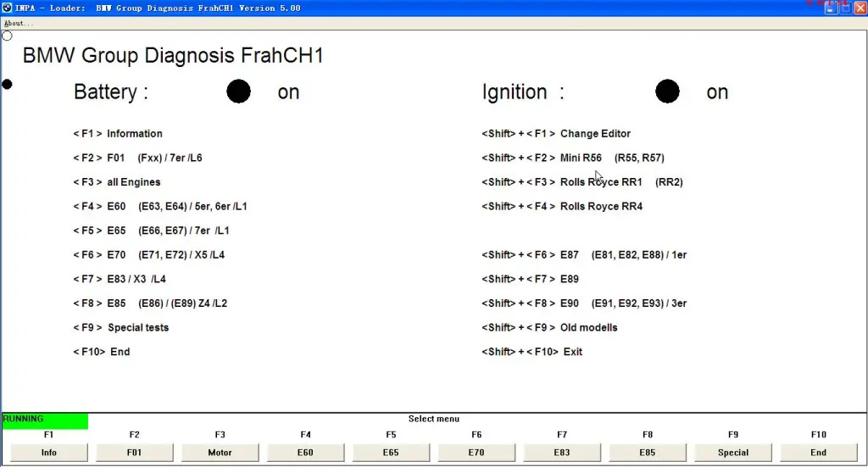Image resolution: width=868 pixels, height=467 pixels.
Task: Click the Shift+F10 'Exit' entry
Action: [532, 352]
